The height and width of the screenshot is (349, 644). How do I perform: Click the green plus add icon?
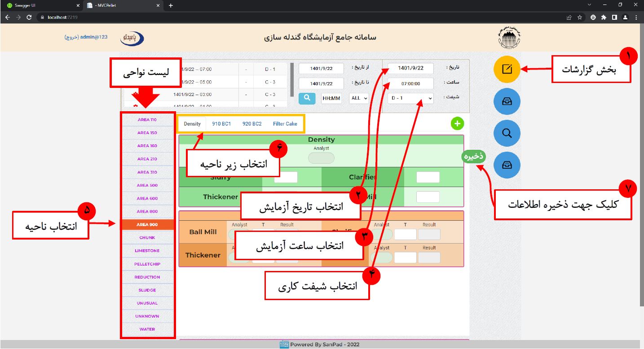pyautogui.click(x=457, y=123)
